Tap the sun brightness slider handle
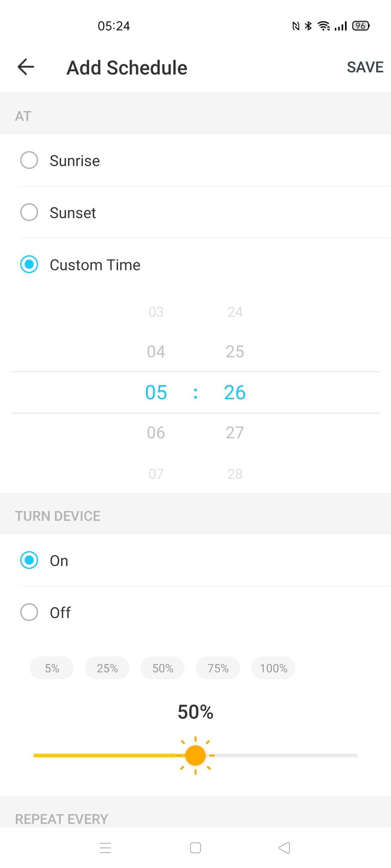The image size is (391, 868). pos(195,756)
